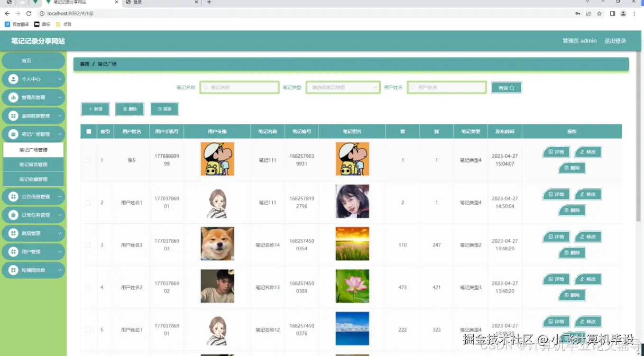The image size is (644, 356).
Task: Check the checkbox for 笔记名称13 row
Action: [88, 287]
